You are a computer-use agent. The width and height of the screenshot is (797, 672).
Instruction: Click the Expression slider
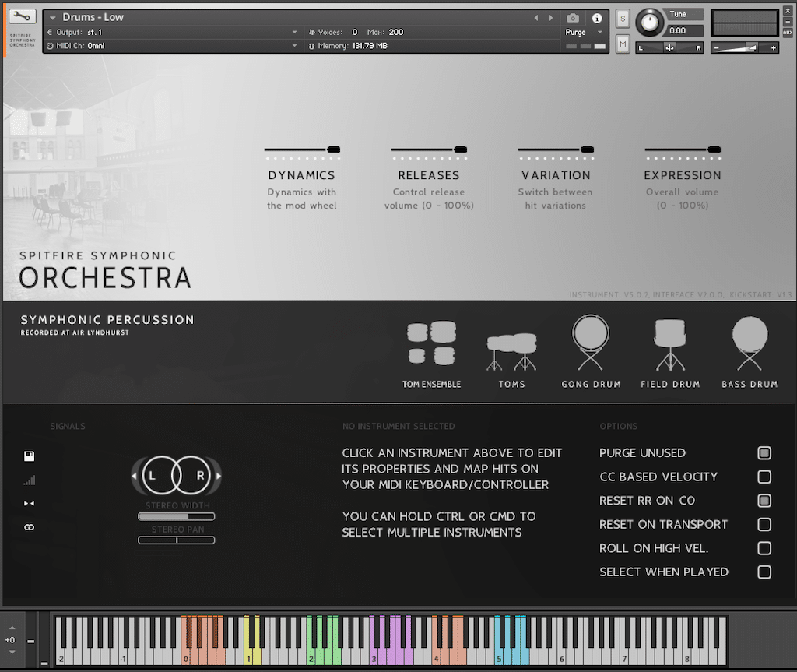pos(683,150)
